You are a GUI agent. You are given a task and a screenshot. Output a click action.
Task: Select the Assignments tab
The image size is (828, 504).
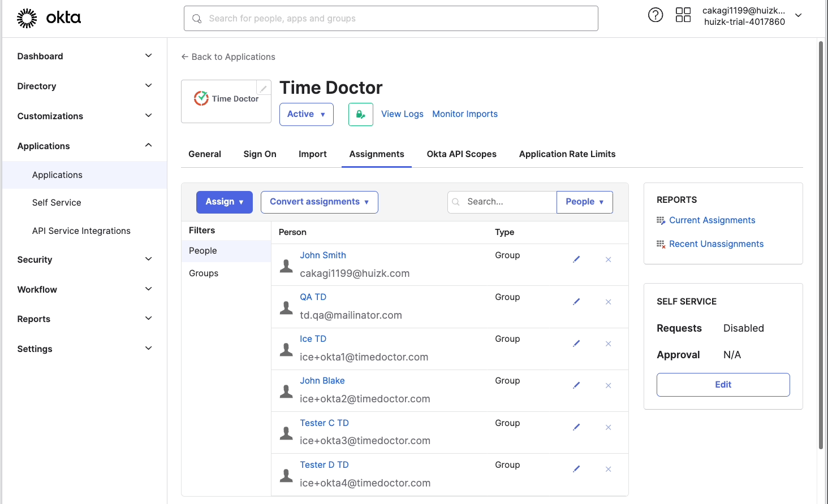(377, 154)
